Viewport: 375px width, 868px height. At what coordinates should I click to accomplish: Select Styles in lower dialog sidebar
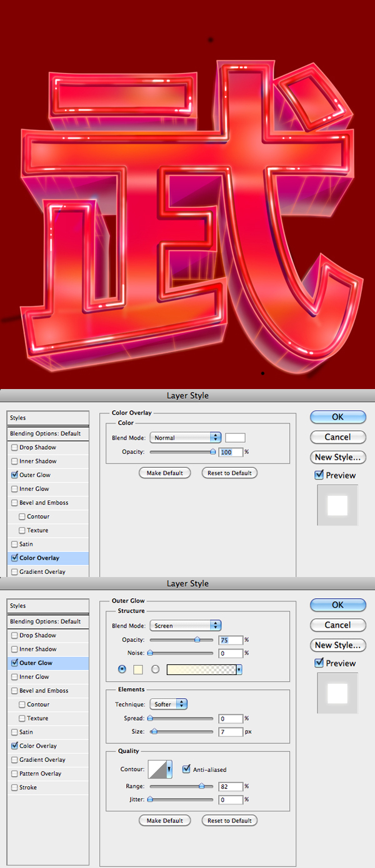coord(48,606)
